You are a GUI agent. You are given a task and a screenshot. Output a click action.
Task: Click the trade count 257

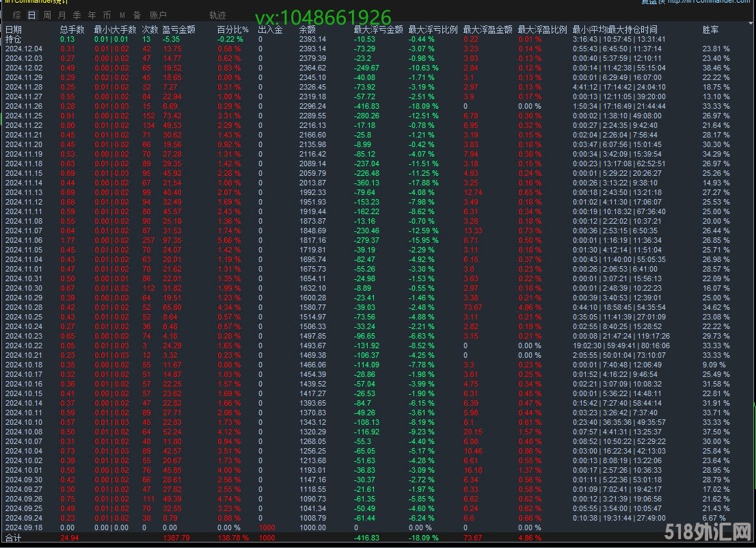tap(148, 240)
